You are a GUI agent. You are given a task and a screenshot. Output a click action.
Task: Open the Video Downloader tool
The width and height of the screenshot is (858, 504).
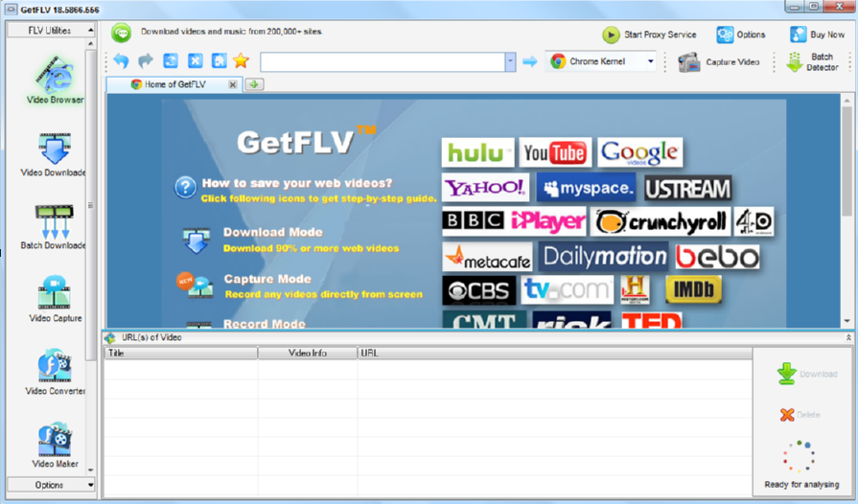pyautogui.click(x=54, y=154)
